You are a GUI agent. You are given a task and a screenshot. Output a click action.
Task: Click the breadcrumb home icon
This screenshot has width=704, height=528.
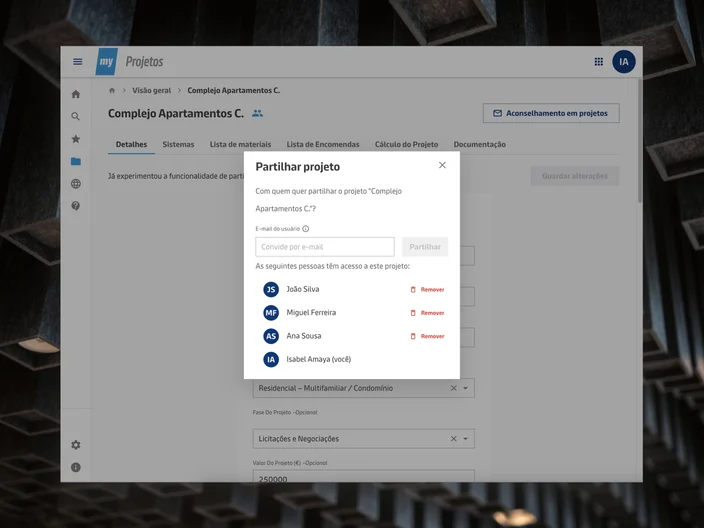[112, 90]
